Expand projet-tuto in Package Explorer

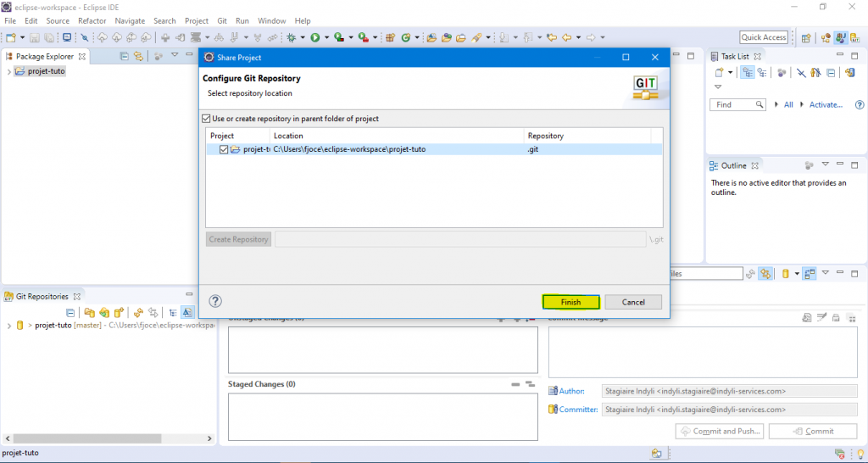pos(8,71)
